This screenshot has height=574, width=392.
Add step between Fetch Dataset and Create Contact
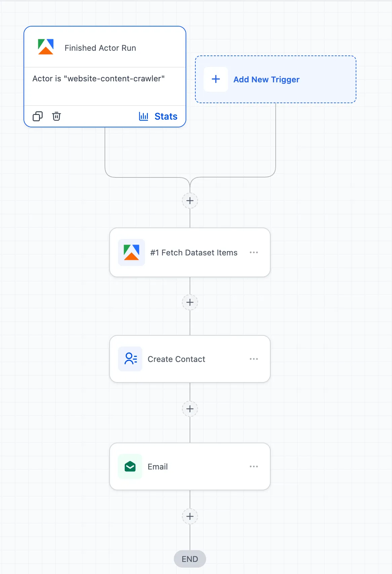coord(190,302)
